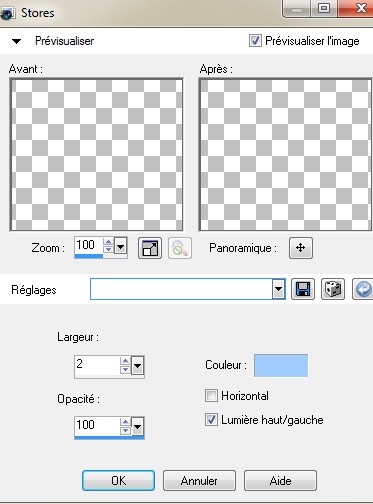Image resolution: width=373 pixels, height=504 pixels.
Task: Click the Réglages preset text box
Action: click(x=181, y=289)
